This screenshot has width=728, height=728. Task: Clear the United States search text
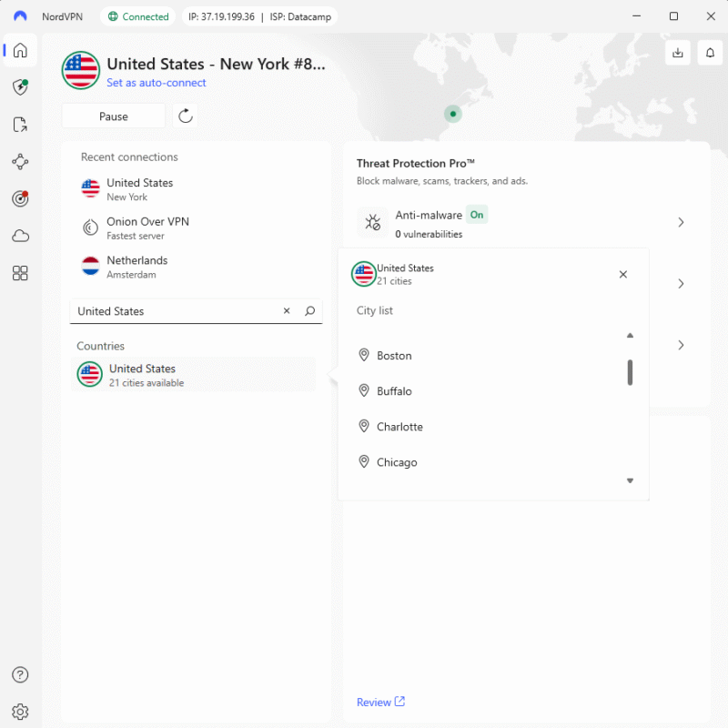(x=287, y=311)
